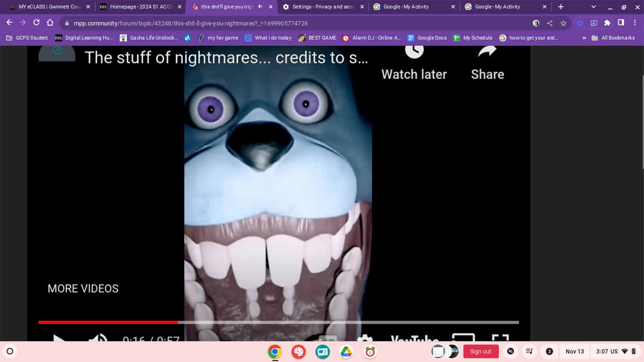Open All Bookmarks folder
This screenshot has height=362, width=644.
(x=613, y=38)
